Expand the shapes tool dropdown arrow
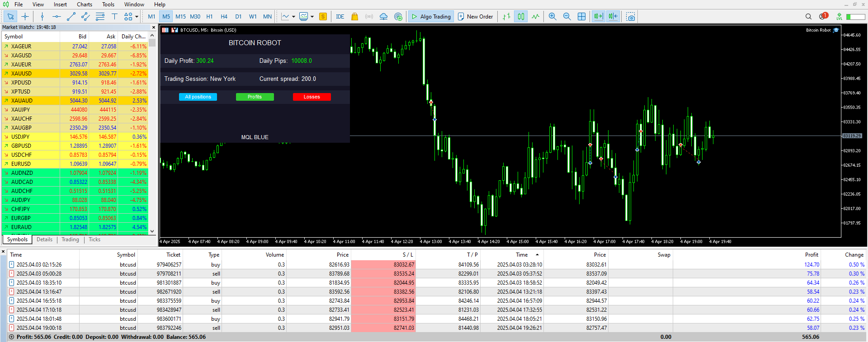This screenshot has height=342, width=868. coord(137,17)
